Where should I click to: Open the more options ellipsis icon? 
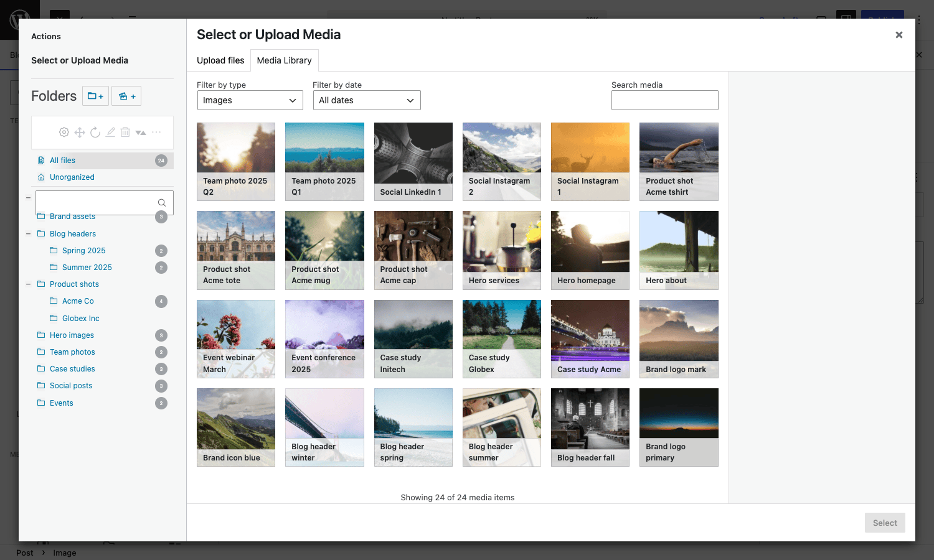point(156,132)
